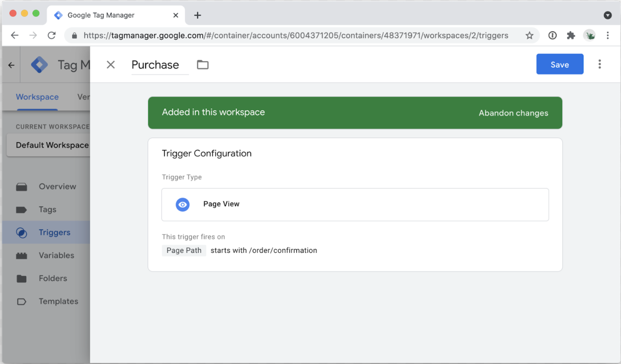This screenshot has width=621, height=364.
Task: Open the trigger more actions menu
Action: [600, 64]
